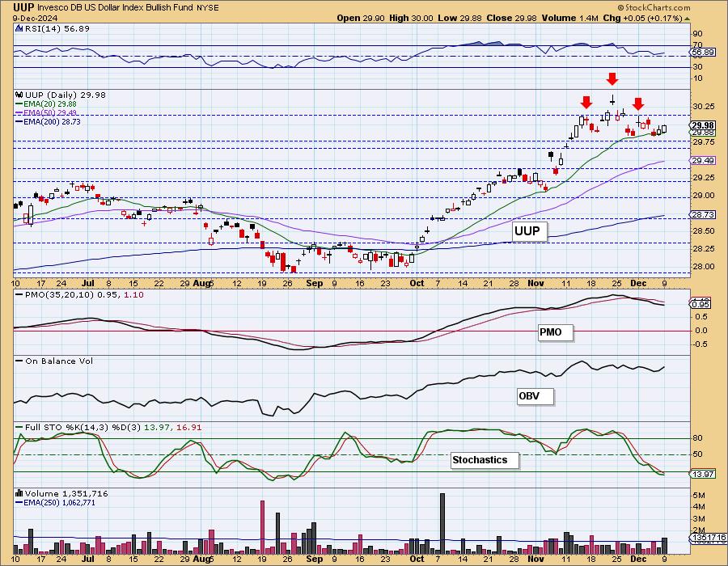
Task: Click the On Balance Vol legend line swatch
Action: pos(19,361)
